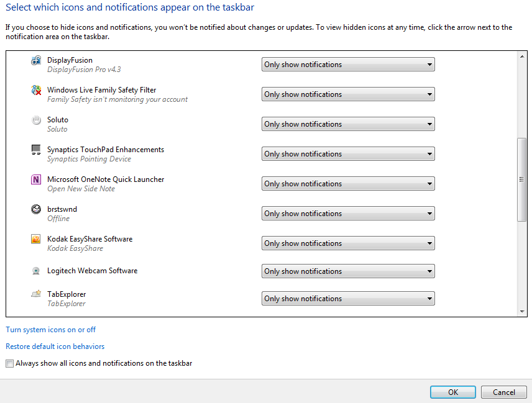Open Turn system icons on or off link
The width and height of the screenshot is (532, 403).
50,330
